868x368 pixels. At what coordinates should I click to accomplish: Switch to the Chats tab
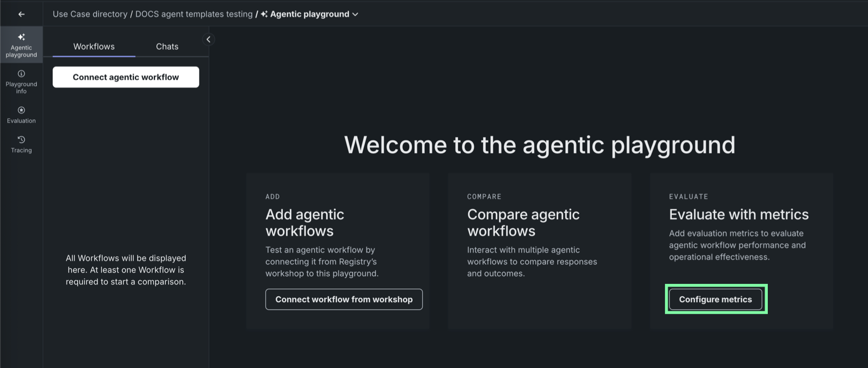[x=167, y=47]
